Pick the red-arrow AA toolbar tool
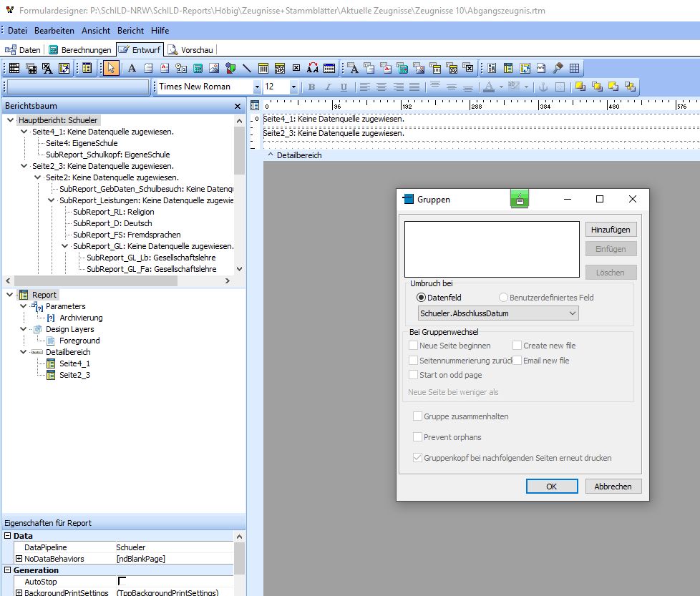Screen dimensions: 700x596 pyautogui.click(x=313, y=68)
